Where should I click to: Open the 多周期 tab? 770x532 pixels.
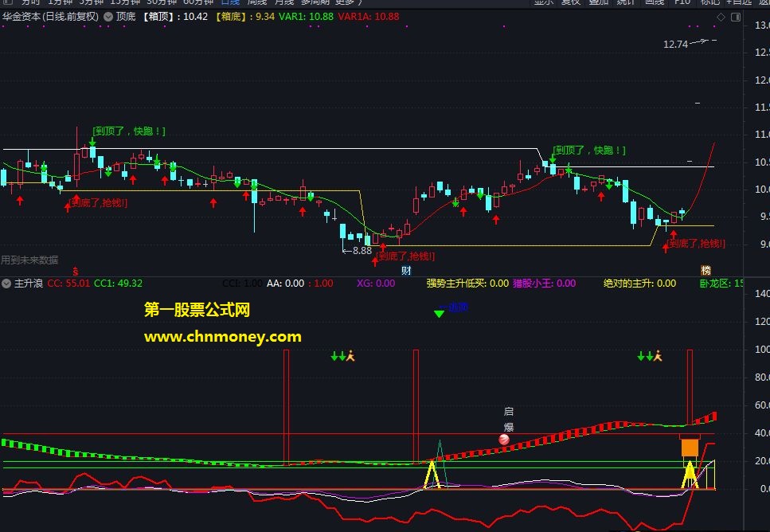pos(315,2)
